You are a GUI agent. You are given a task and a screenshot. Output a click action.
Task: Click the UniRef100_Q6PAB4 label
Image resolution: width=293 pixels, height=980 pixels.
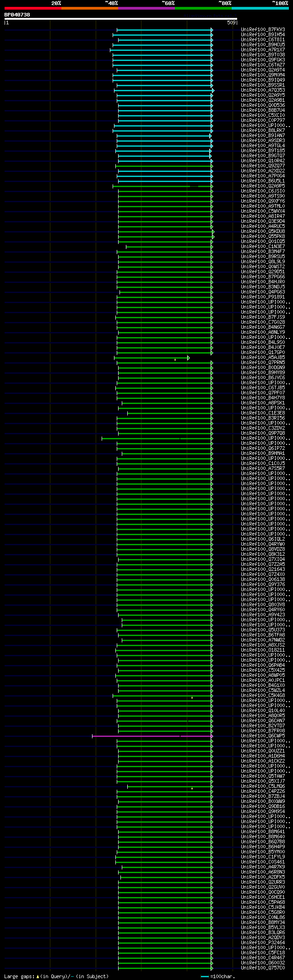coord(263,665)
